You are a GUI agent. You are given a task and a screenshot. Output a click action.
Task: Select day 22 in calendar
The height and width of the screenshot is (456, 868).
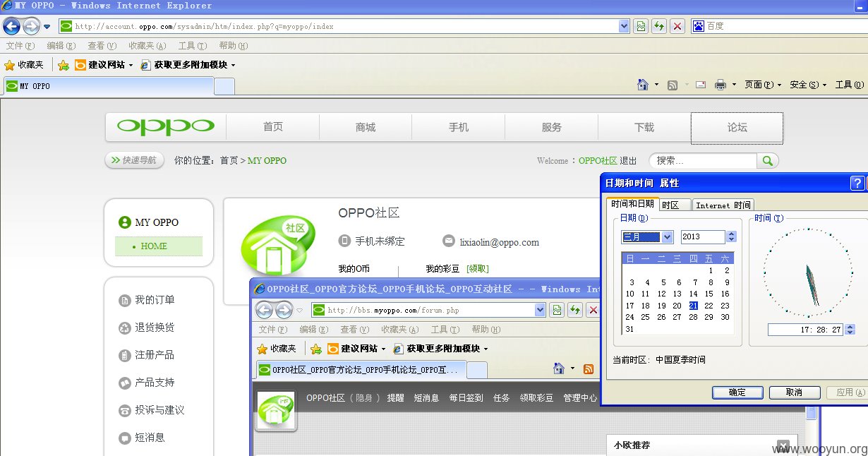point(709,306)
